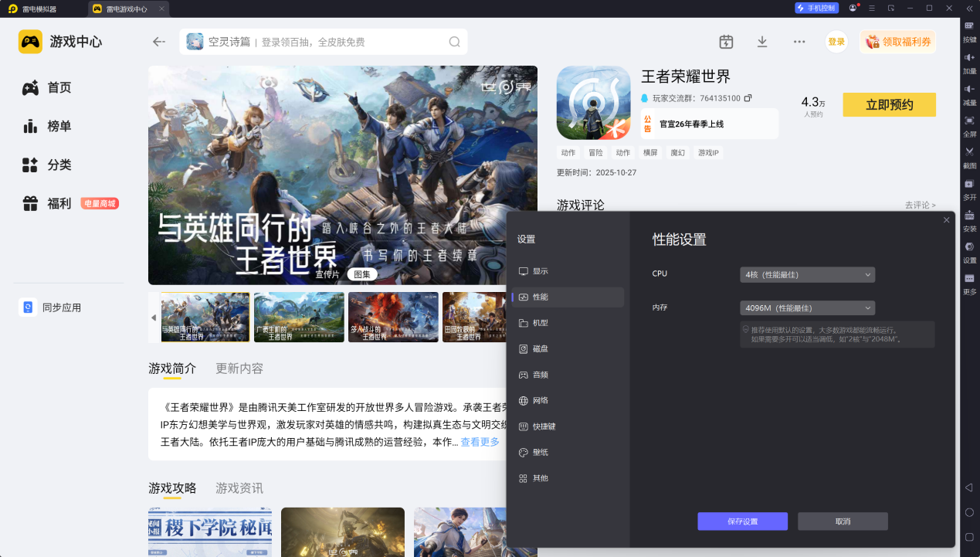This screenshot has height=557, width=980.
Task: Copy the player group number 764135100
Action: (x=748, y=98)
